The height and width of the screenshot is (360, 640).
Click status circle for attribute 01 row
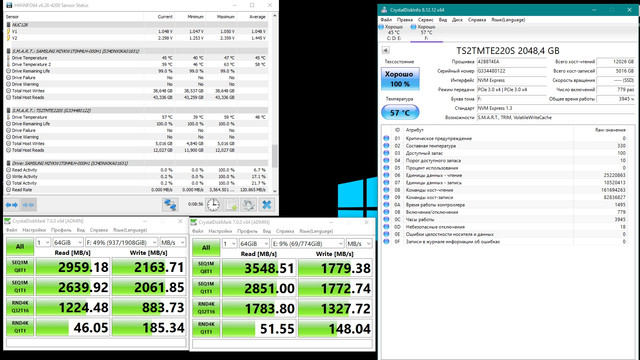pos(386,138)
